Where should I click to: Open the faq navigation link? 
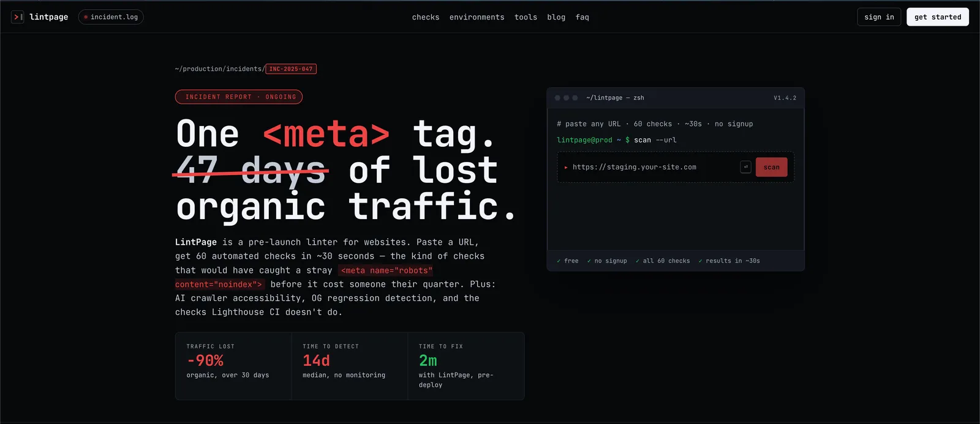pos(582,17)
